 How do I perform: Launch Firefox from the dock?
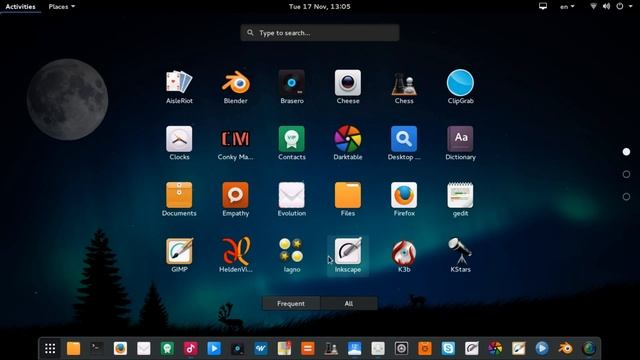point(120,349)
